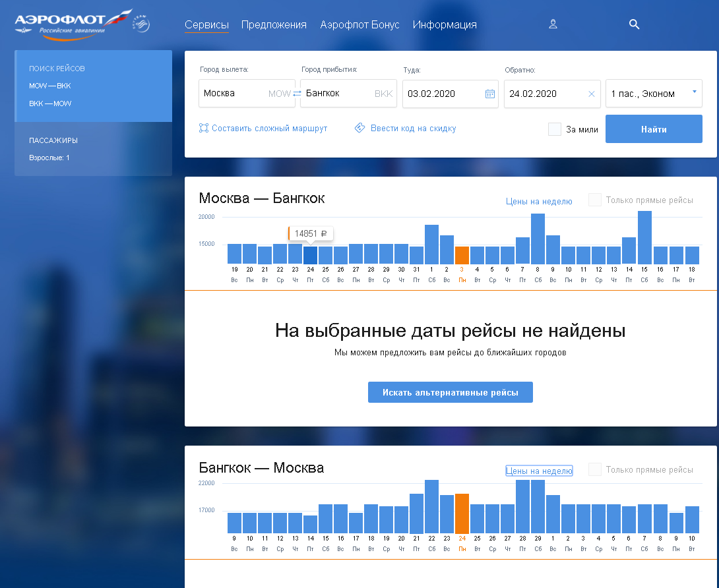Open Аэрофлот Бонус menu
This screenshot has width=719, height=588.
coord(359,25)
